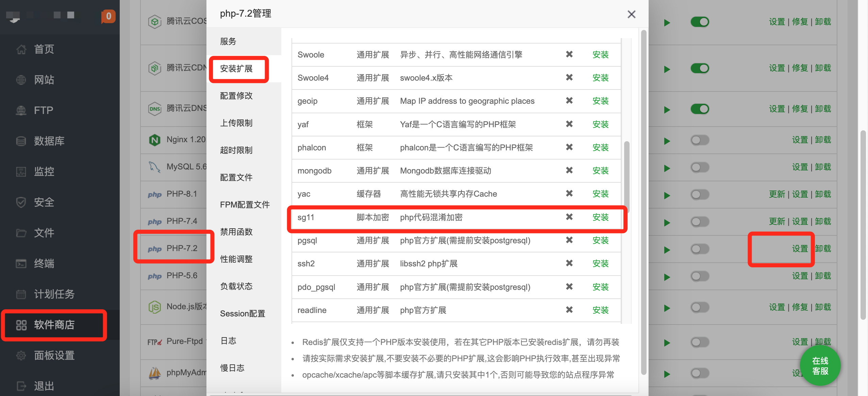Select the 性能调整 tab
Image resolution: width=868 pixels, height=396 pixels.
[236, 259]
